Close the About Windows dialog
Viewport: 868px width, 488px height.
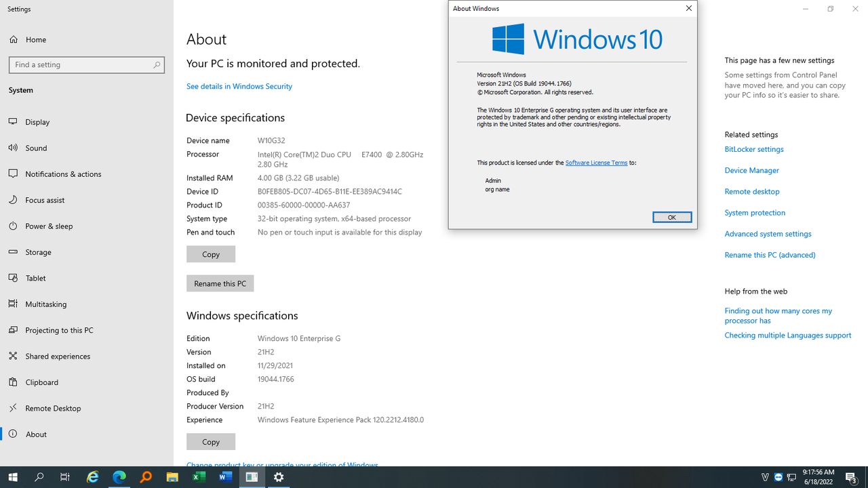click(x=689, y=8)
